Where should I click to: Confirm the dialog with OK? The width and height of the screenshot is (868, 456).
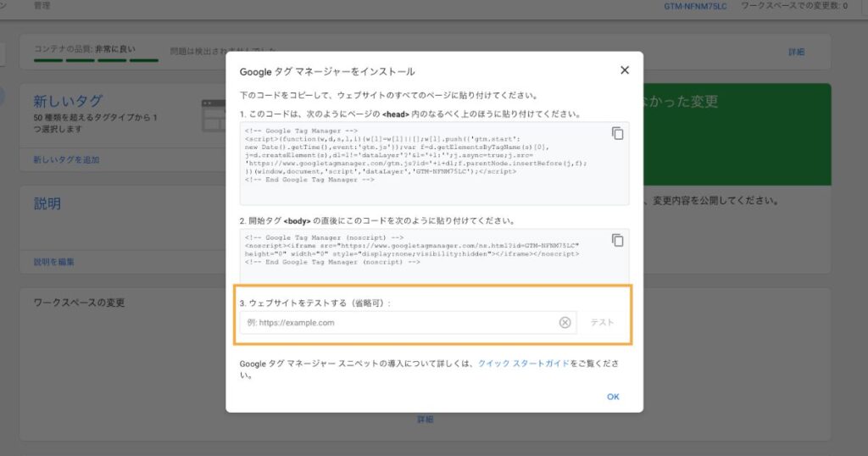(x=613, y=397)
